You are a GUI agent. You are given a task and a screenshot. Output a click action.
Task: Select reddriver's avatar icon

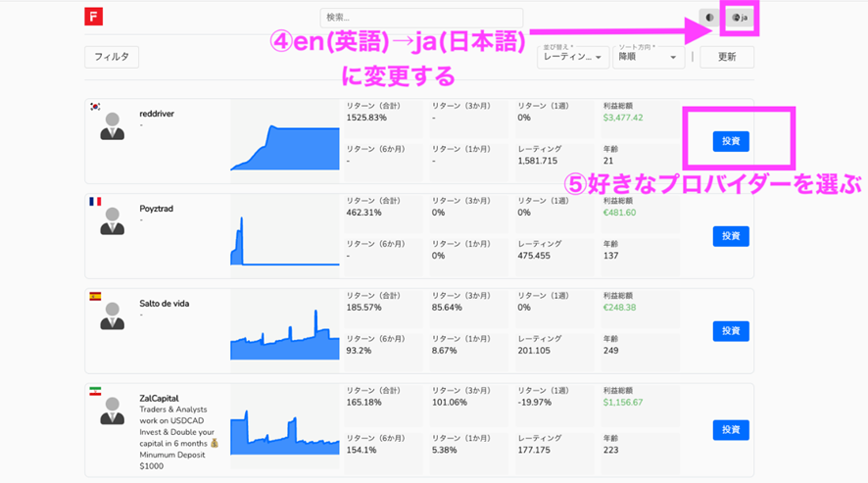click(x=112, y=126)
